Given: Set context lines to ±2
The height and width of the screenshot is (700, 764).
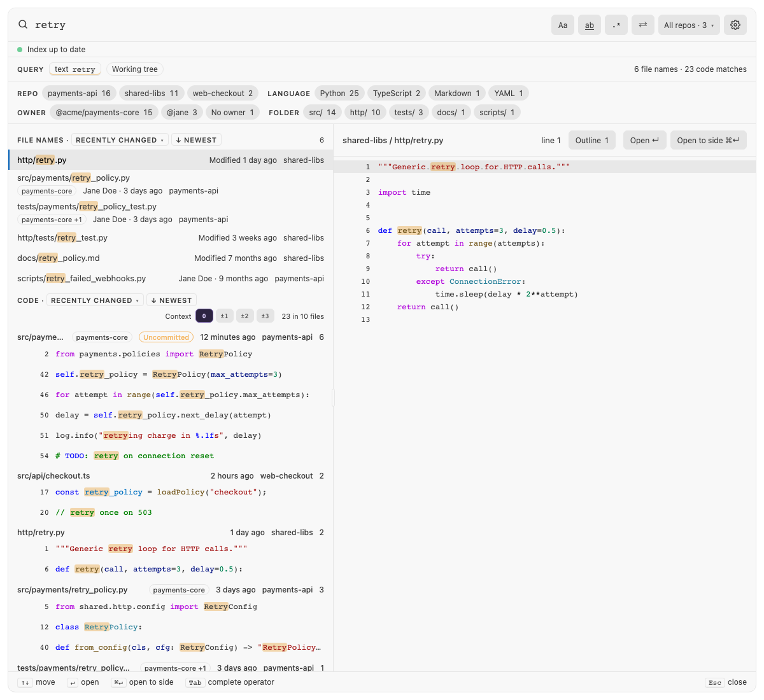Looking at the screenshot, I should pyautogui.click(x=244, y=316).
